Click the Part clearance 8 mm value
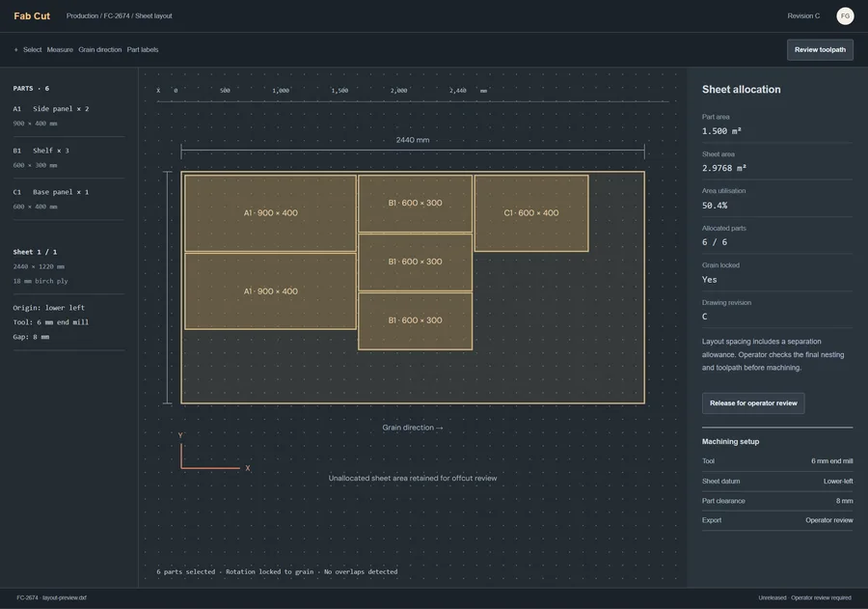Image resolution: width=868 pixels, height=609 pixels. tap(844, 501)
